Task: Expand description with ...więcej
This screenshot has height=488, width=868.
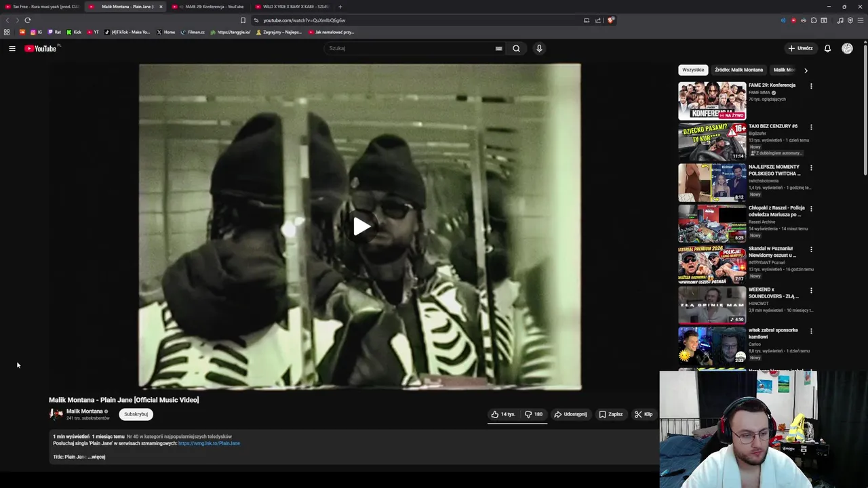Action: click(x=96, y=457)
